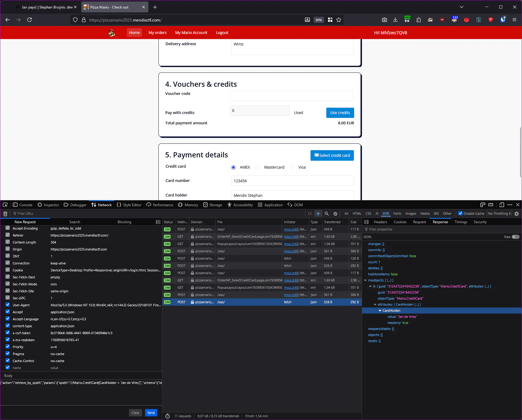Toggle Responsive Design Mode in DevTools

point(502,205)
